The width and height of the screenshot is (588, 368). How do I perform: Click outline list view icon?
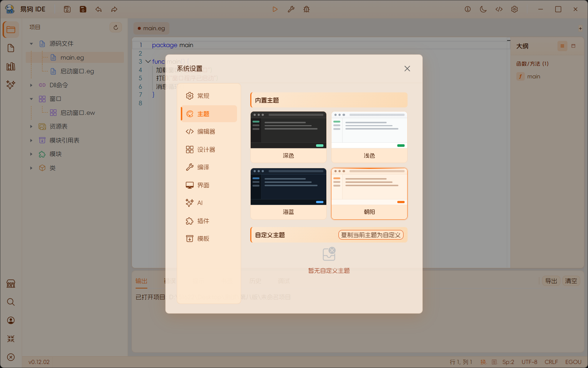(x=562, y=46)
